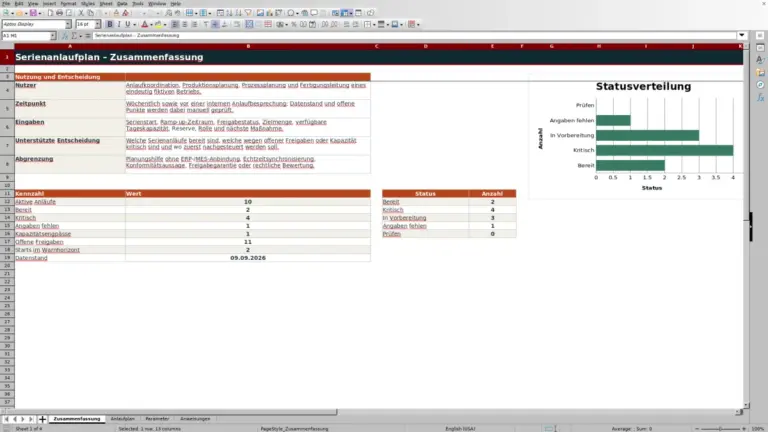
Task: Toggle Bold formatting
Action: [110, 24]
